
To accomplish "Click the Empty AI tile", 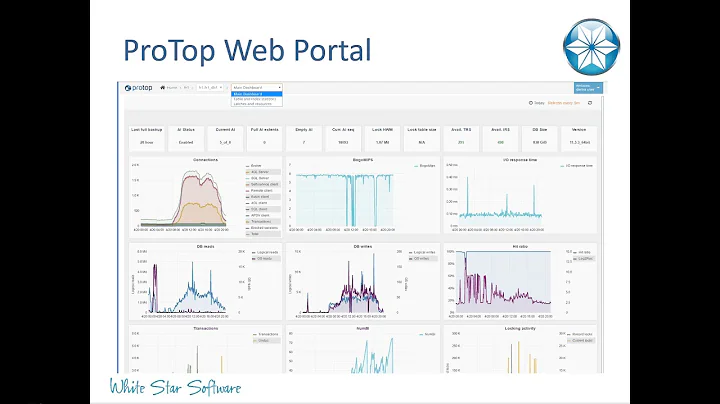I will click(x=304, y=138).
